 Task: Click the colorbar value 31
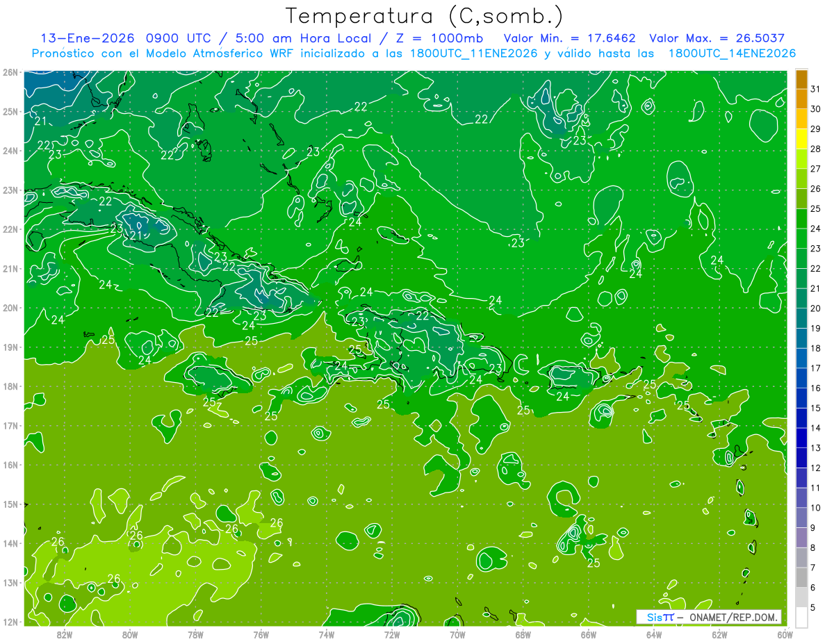815,89
